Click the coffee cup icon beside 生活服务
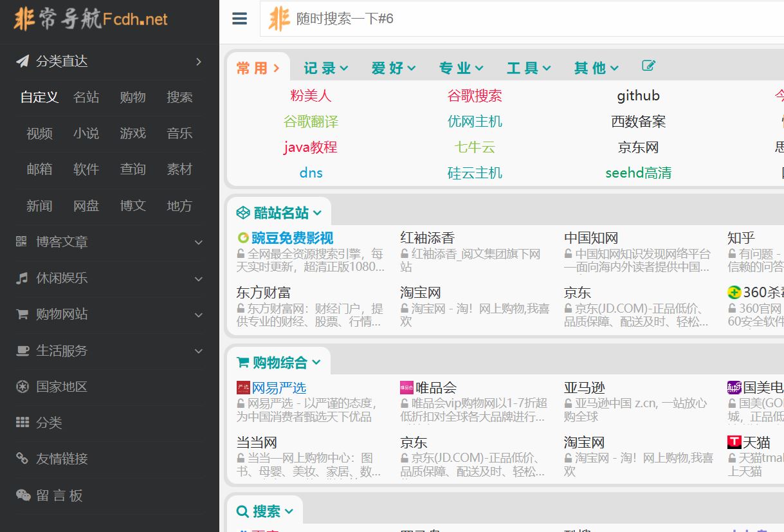This screenshot has width=784, height=532. coord(23,351)
